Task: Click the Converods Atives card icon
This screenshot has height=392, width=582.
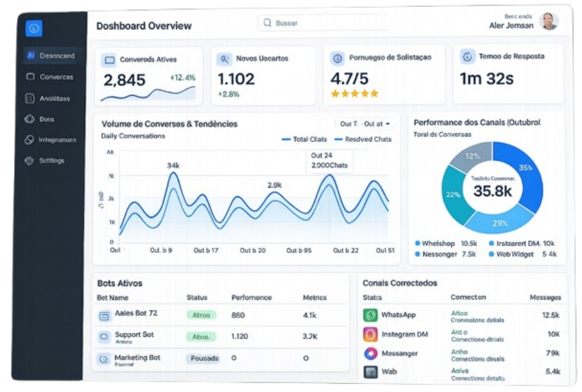Action: (x=110, y=60)
